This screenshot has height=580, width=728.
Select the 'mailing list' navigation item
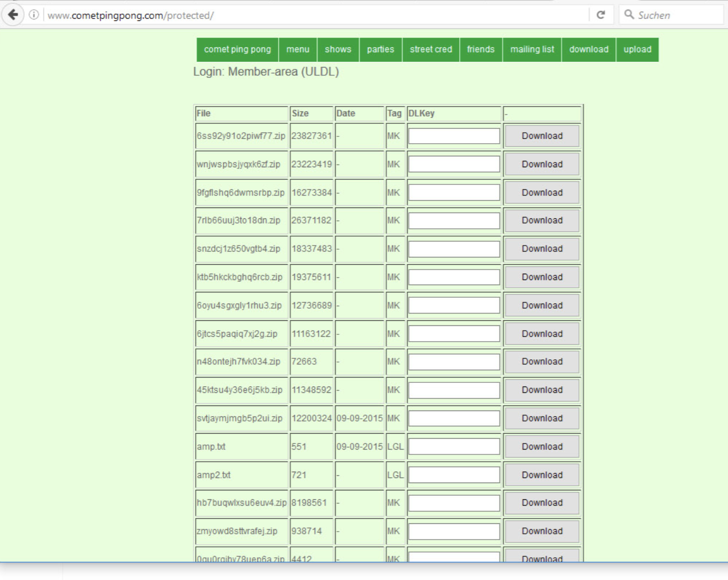(532, 49)
